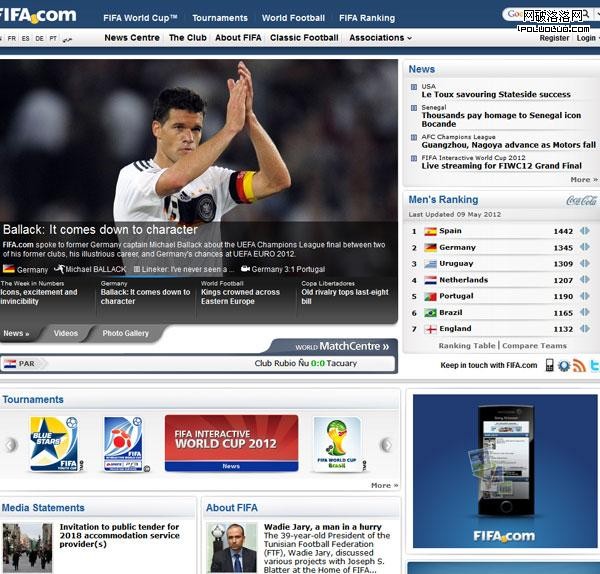Switch language to DE
The image size is (600, 574).
pyautogui.click(x=39, y=39)
